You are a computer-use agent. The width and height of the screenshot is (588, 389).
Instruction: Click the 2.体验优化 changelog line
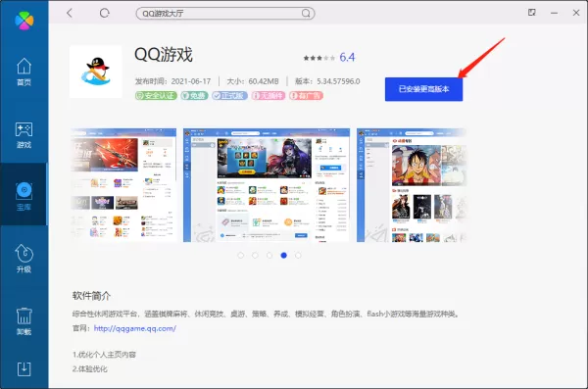click(90, 369)
